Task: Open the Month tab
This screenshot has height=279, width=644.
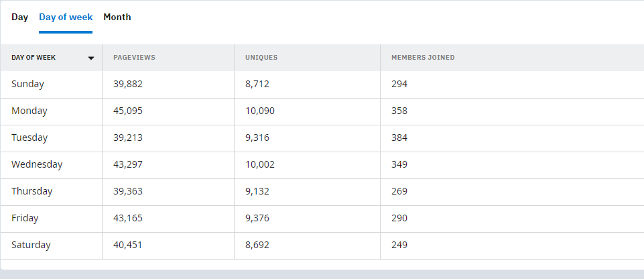Action: pyautogui.click(x=117, y=17)
